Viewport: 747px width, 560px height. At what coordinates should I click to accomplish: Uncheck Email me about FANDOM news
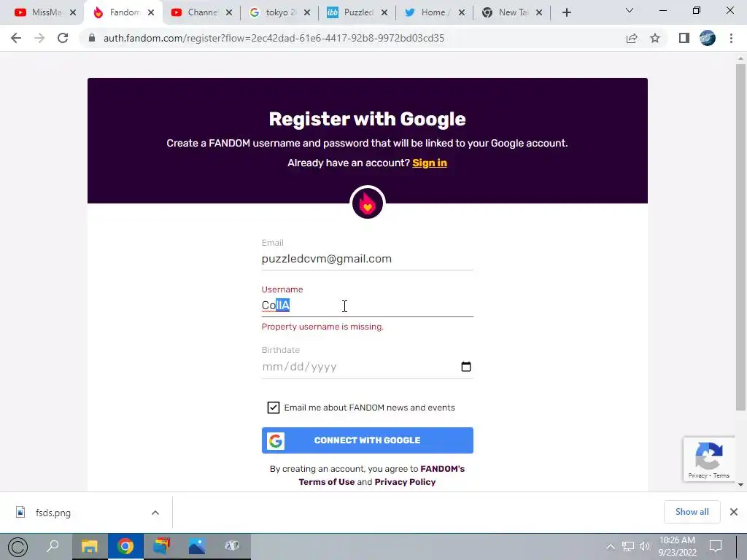tap(274, 408)
